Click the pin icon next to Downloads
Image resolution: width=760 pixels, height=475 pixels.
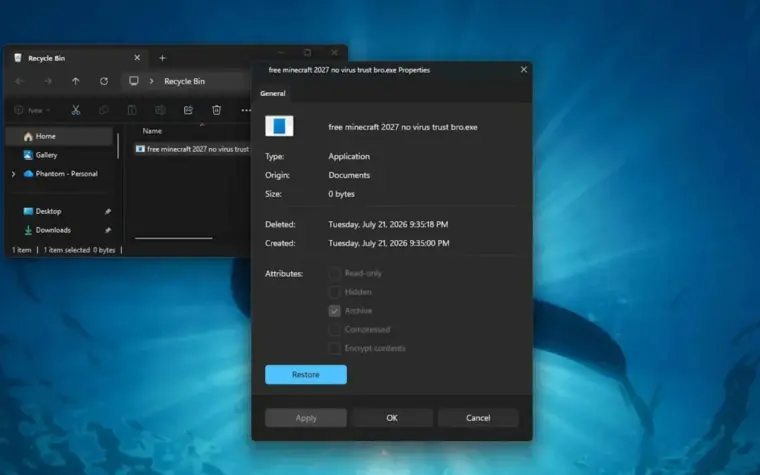(108, 230)
